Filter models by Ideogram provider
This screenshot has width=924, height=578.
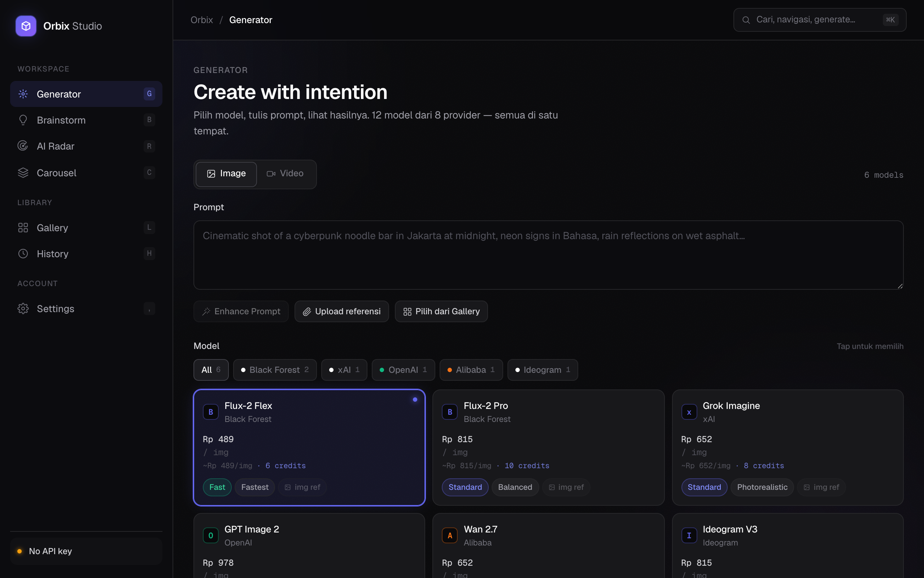(x=542, y=370)
